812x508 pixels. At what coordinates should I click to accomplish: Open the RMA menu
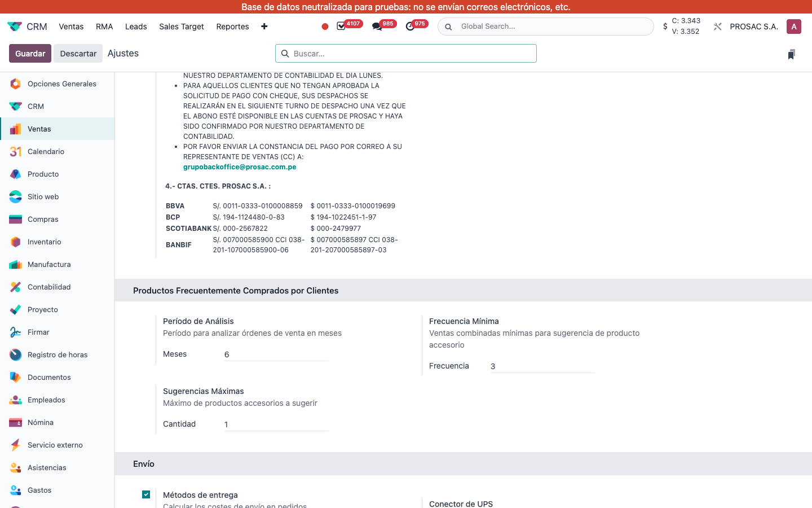[104, 27]
